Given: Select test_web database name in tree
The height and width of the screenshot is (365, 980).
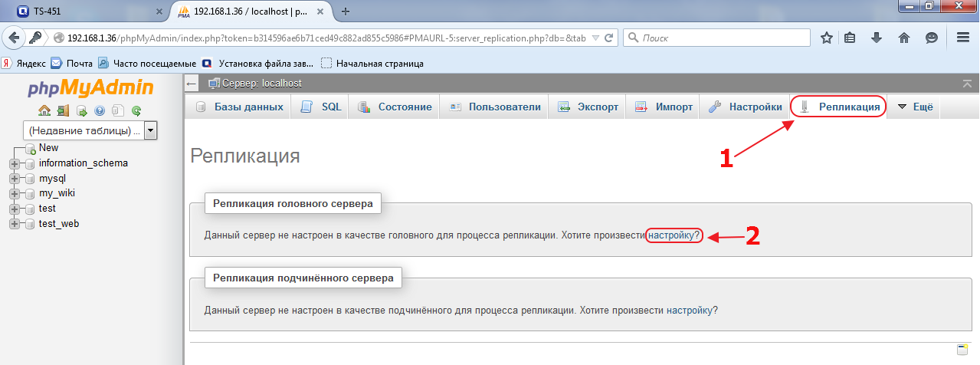Looking at the screenshot, I should (x=59, y=224).
